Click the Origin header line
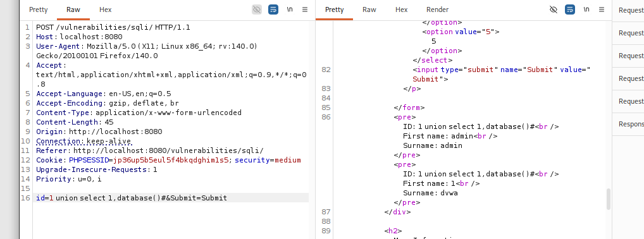Screen dimensions: 644x239 pos(99,132)
